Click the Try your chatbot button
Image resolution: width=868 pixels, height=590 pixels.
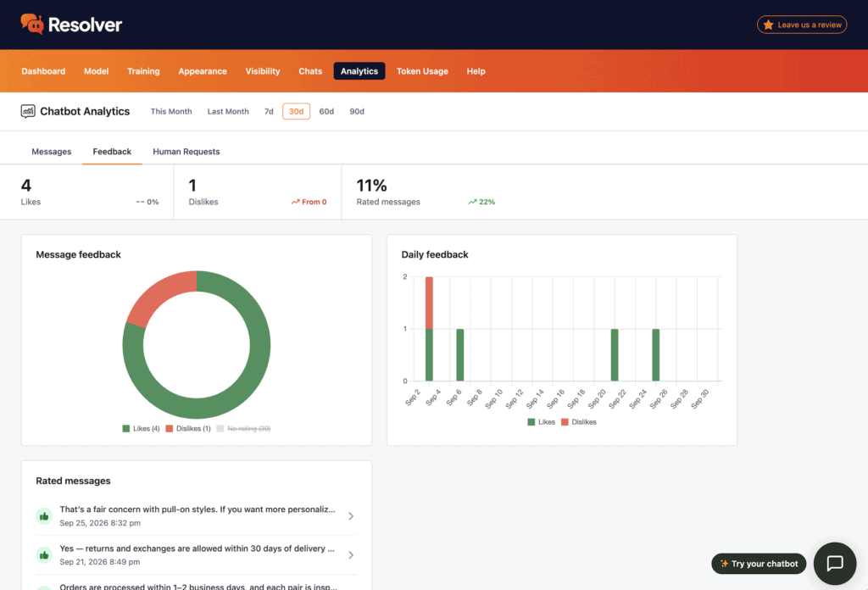(759, 564)
